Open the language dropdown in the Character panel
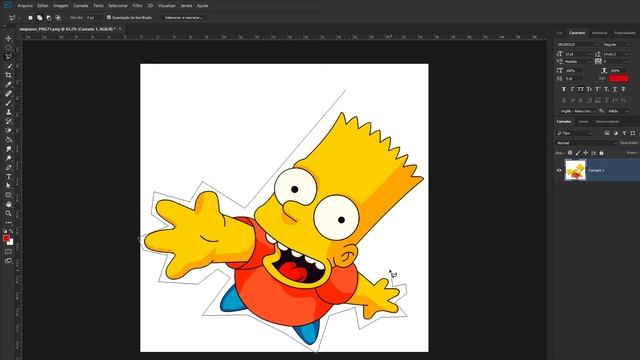The image size is (640, 360). [x=578, y=111]
